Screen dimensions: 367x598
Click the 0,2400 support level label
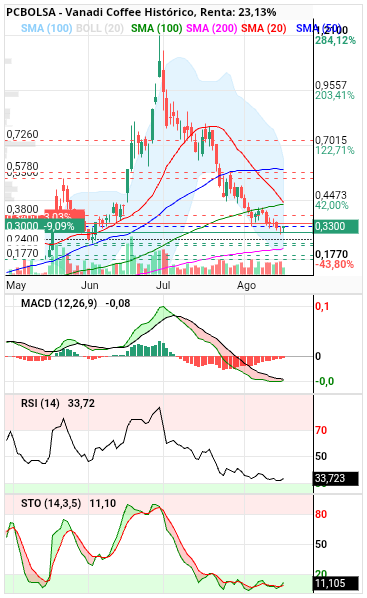(x=23, y=239)
